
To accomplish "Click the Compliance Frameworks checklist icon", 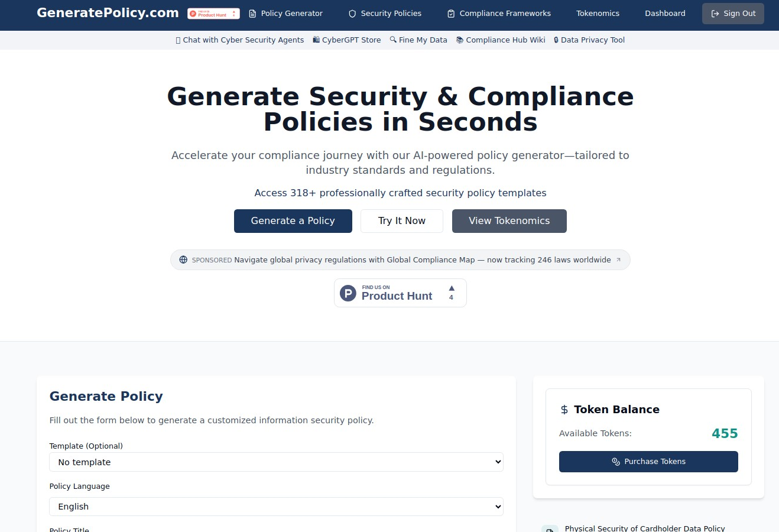I will (450, 13).
